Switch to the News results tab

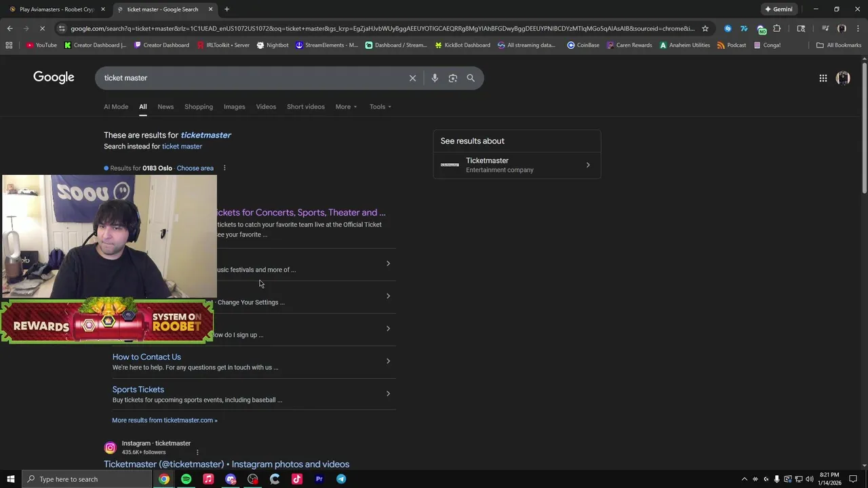tap(165, 106)
